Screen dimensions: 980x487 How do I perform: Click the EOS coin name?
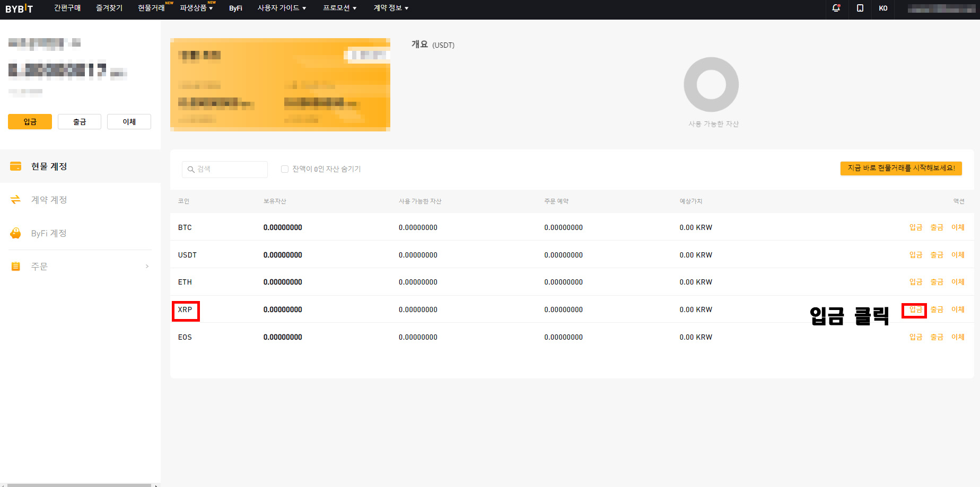[x=185, y=338]
